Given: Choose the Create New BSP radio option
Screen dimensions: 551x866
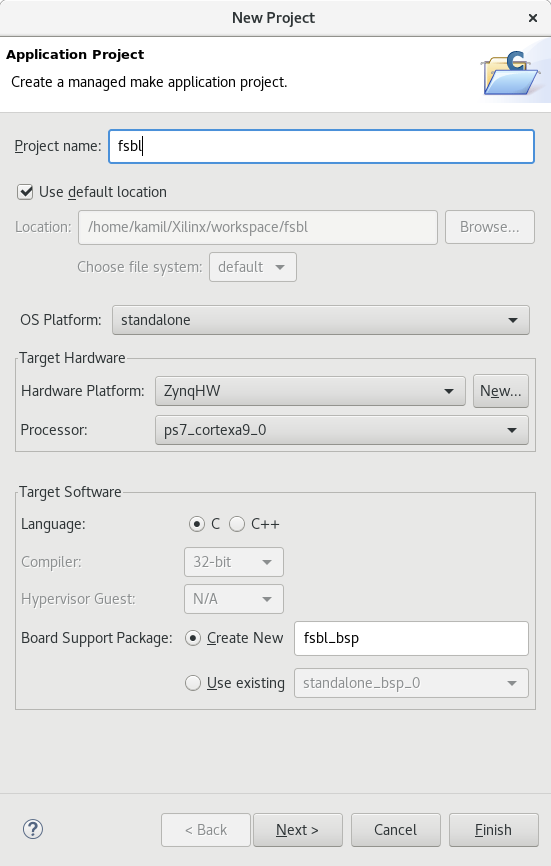Looking at the screenshot, I should 193,638.
